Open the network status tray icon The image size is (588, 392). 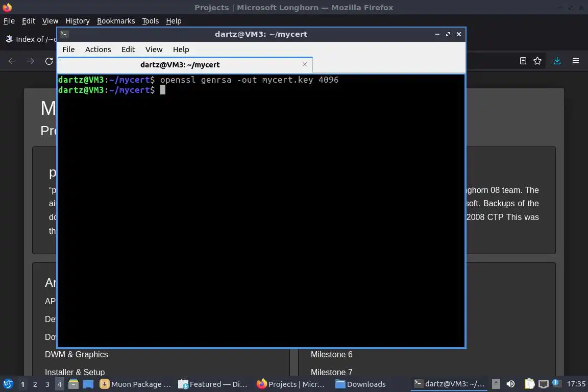tap(544, 384)
